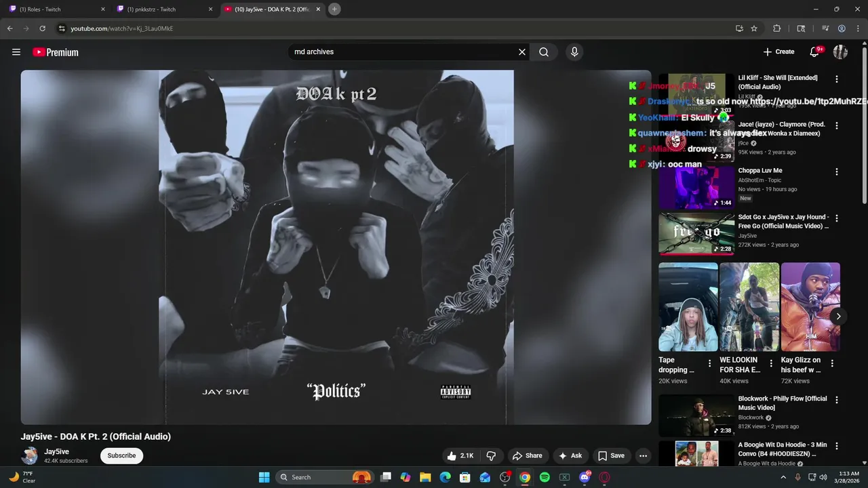Play the Kay Glizz short thumbnail
Screen dimensions: 868x488
coord(810,307)
